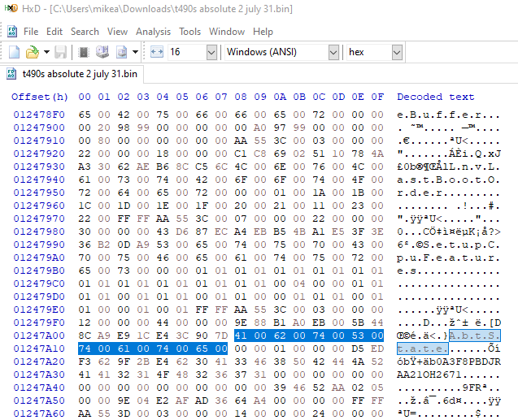This screenshot has height=420, width=518.
Task: Click the Decoded text column header
Action: click(x=435, y=97)
